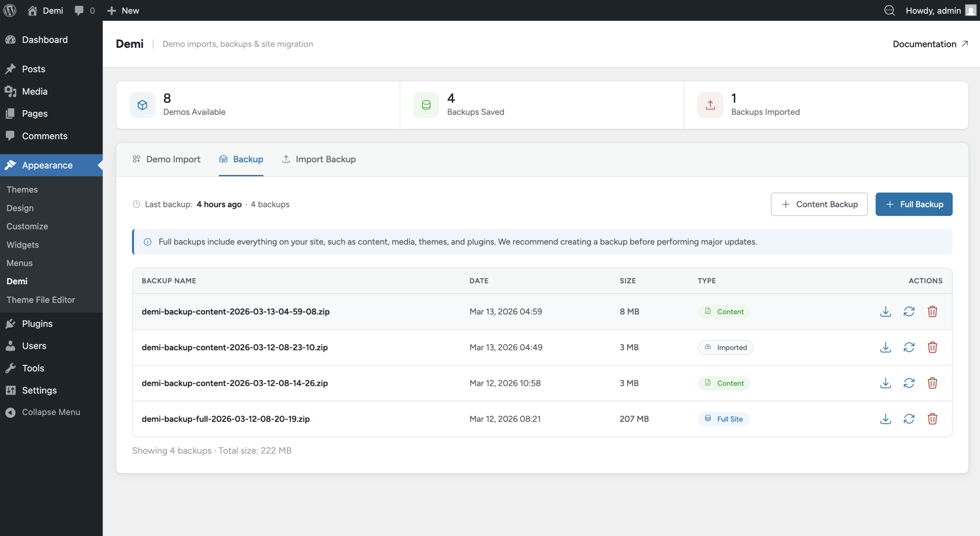
Task: Restore the imported backup from Mar 13 04:49
Action: point(909,347)
